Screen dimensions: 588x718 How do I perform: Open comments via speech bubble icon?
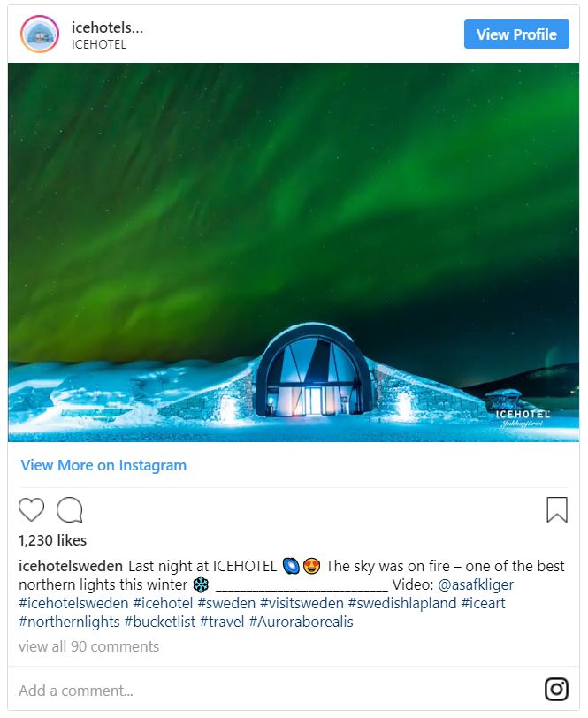point(70,509)
